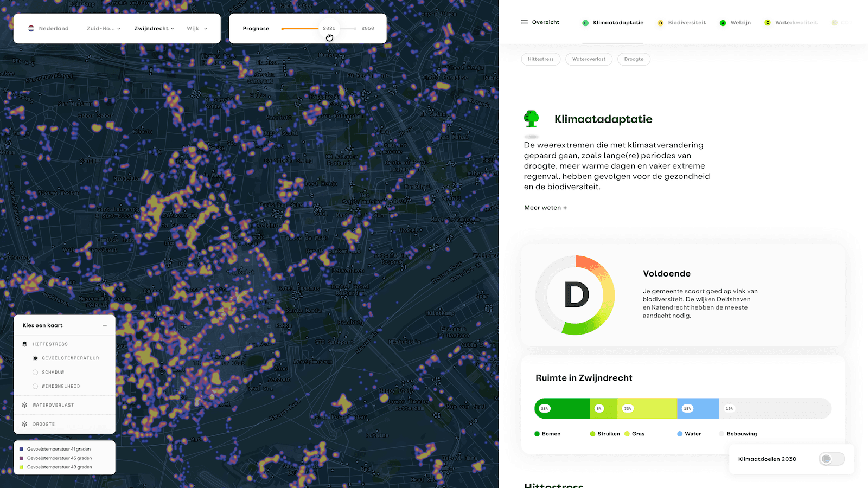This screenshot has height=488, width=868.
Task: Click the Gevoelstemperatuur 49 graden legend swatch
Action: [21, 467]
